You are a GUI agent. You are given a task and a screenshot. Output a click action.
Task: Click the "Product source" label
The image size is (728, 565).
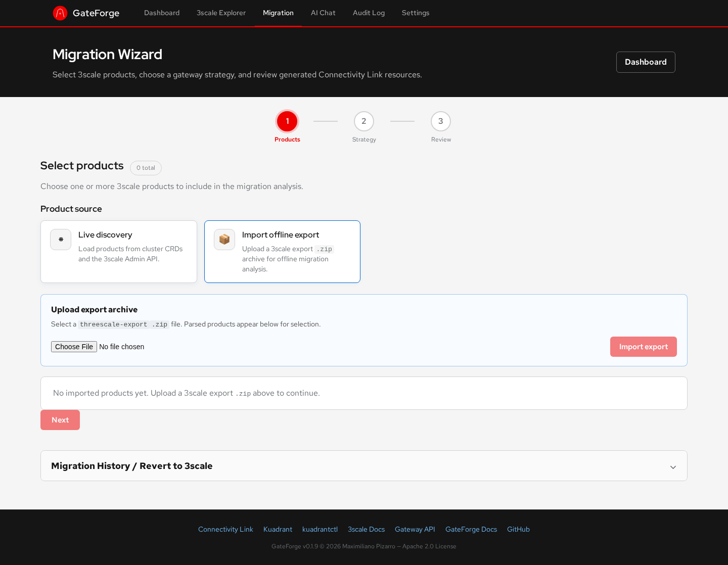pyautogui.click(x=71, y=209)
